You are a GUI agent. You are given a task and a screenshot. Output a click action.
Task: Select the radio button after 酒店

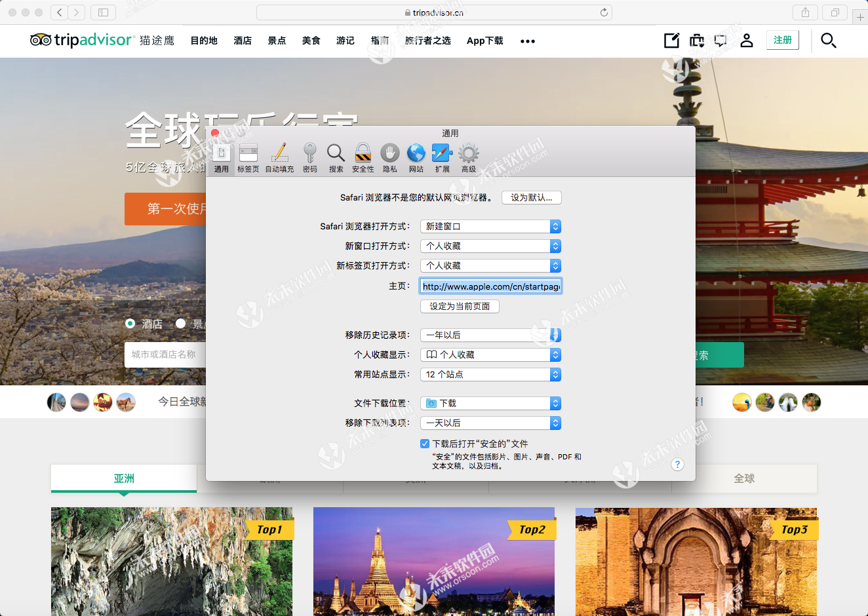click(181, 324)
